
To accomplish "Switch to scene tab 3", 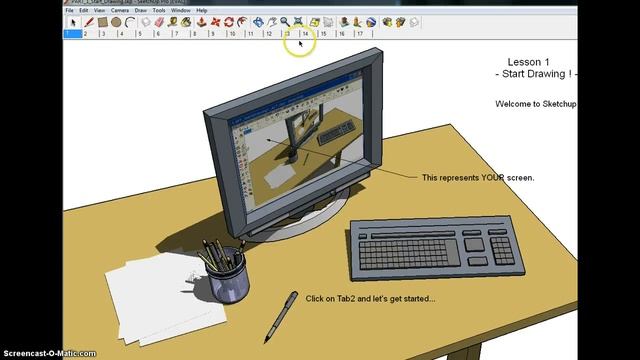I will [x=109, y=34].
